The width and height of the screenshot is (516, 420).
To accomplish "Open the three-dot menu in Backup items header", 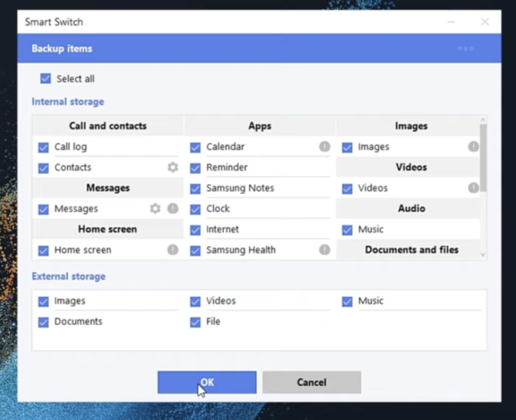I will tap(465, 49).
